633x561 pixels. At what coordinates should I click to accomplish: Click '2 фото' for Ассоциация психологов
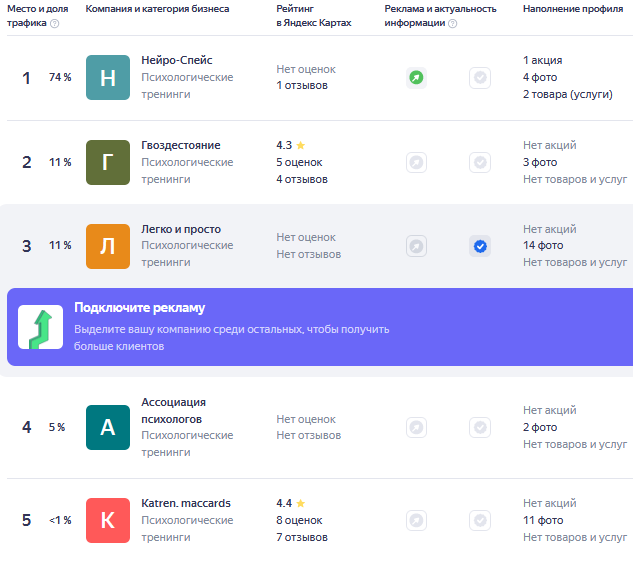(x=540, y=427)
